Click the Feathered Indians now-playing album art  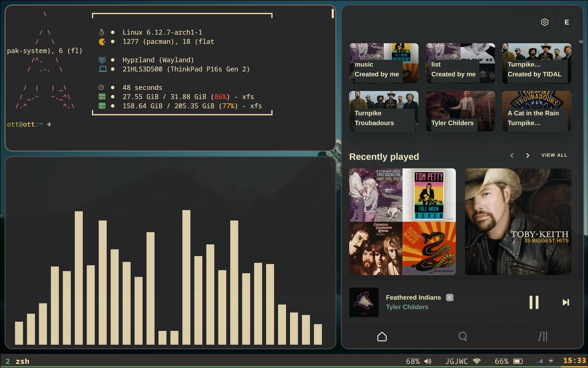(x=364, y=302)
